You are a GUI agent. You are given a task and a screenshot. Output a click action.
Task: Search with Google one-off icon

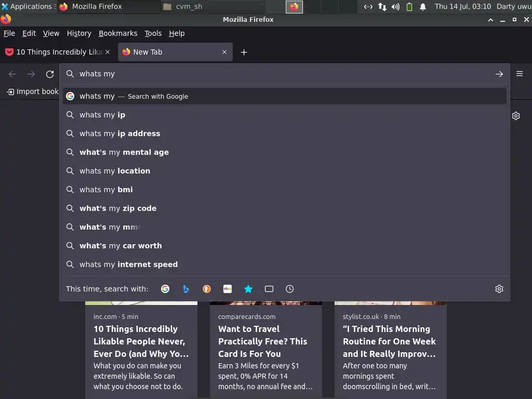(165, 289)
